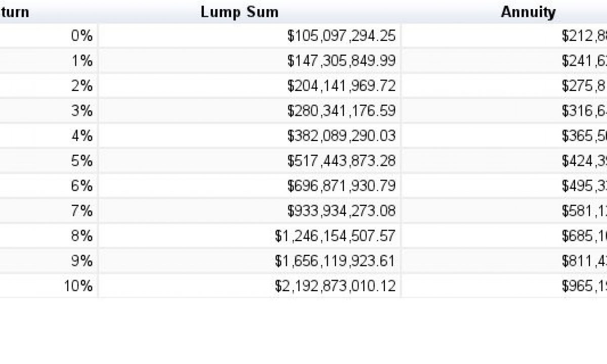This screenshot has height=364, width=607.
Task: Select the $696,871,930.79 lump sum value
Action: coord(341,186)
